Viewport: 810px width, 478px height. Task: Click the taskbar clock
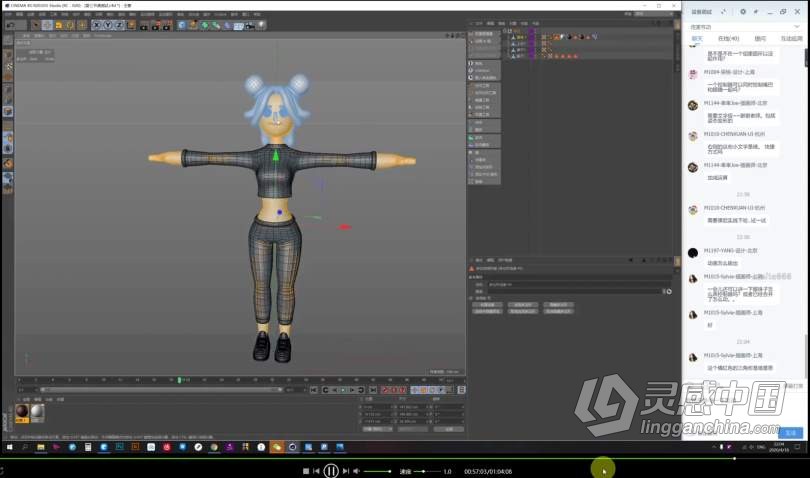[x=779, y=447]
